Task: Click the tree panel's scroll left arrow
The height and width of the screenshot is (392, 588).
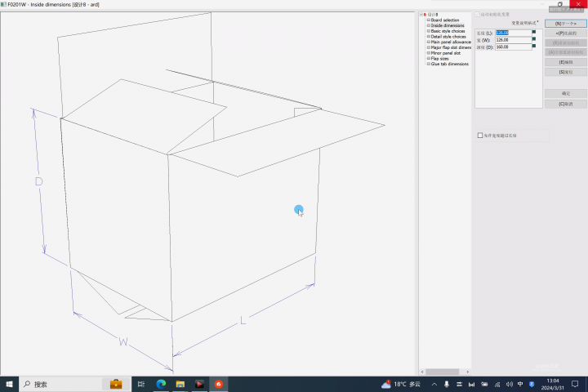Action: pos(422,372)
